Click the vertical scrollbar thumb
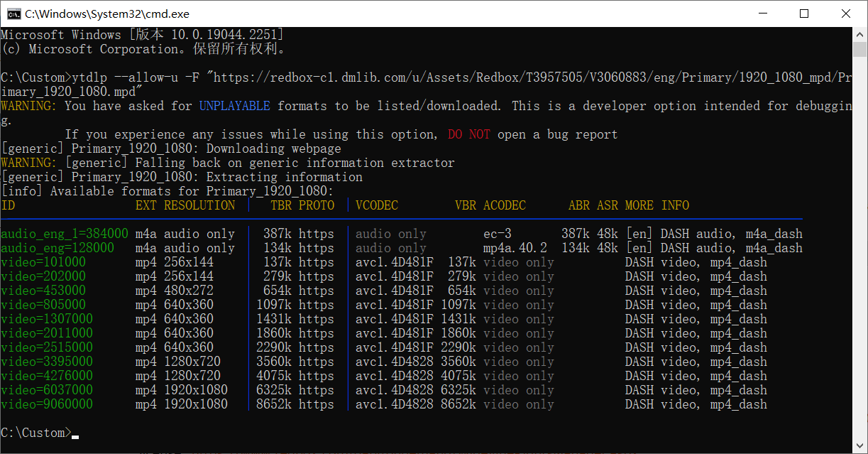Screen dimensions: 868x454 tap(860, 50)
